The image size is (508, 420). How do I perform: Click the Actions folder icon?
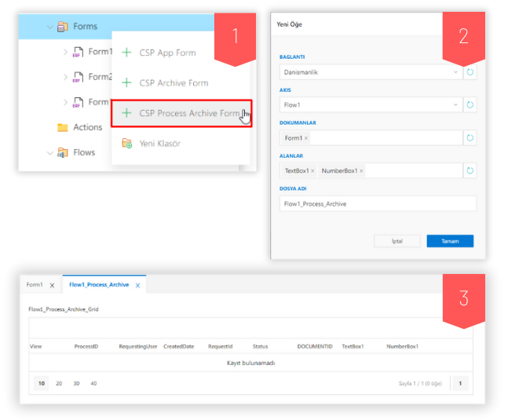pos(63,127)
